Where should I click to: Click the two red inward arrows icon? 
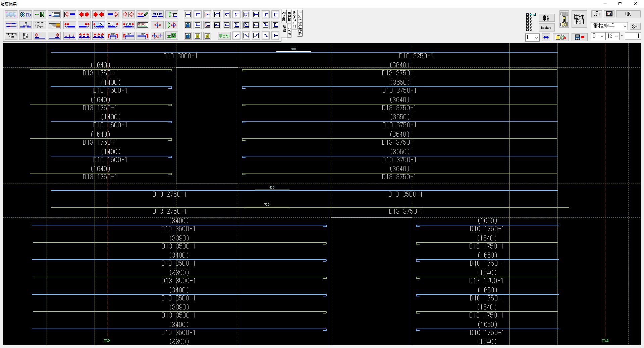(x=99, y=14)
